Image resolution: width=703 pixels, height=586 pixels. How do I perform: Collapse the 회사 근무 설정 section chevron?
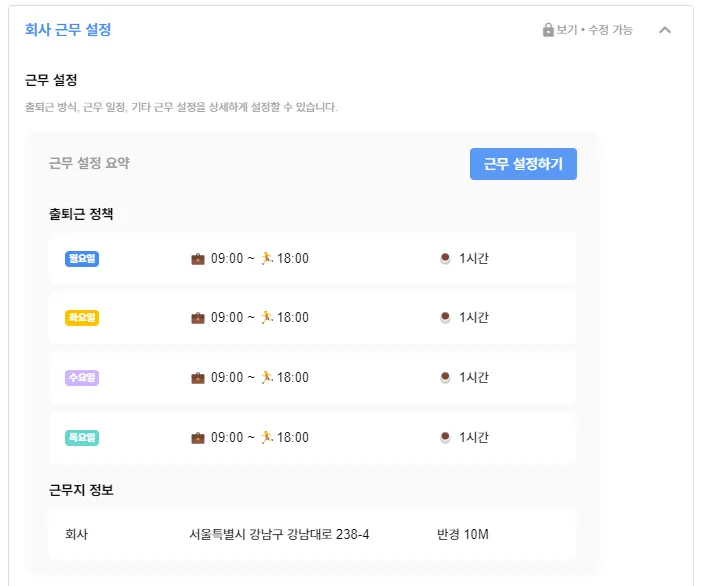[665, 30]
